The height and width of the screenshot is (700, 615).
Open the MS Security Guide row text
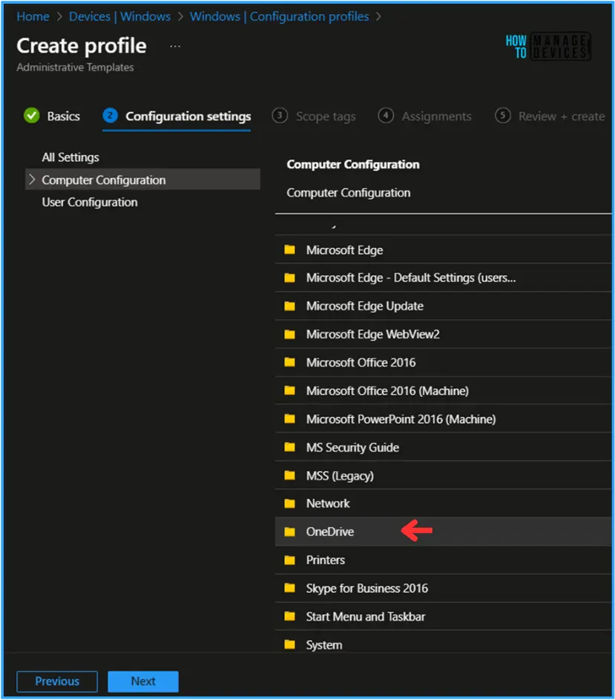point(352,448)
